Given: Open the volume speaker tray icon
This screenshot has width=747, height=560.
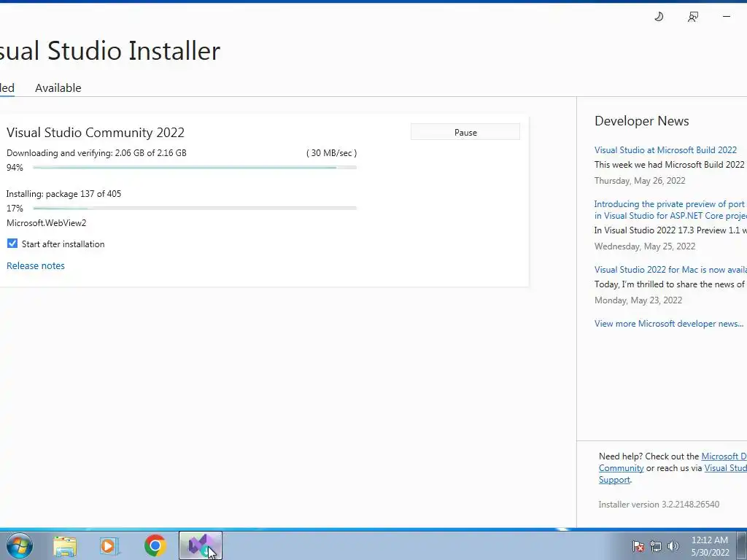Looking at the screenshot, I should coord(673,546).
